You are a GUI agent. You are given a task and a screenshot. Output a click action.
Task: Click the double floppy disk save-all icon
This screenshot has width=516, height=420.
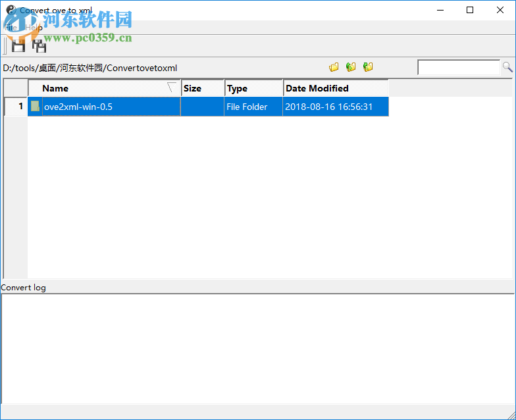(39, 45)
